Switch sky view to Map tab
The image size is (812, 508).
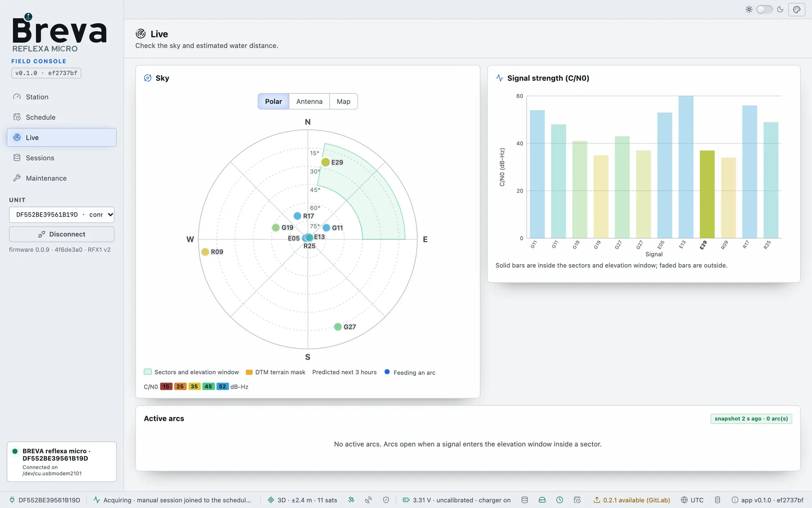pyautogui.click(x=343, y=102)
